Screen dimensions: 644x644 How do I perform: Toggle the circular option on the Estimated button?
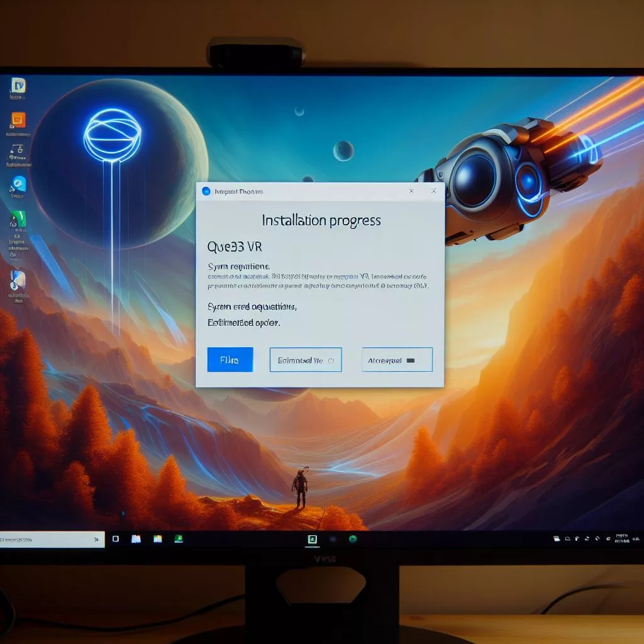331,360
